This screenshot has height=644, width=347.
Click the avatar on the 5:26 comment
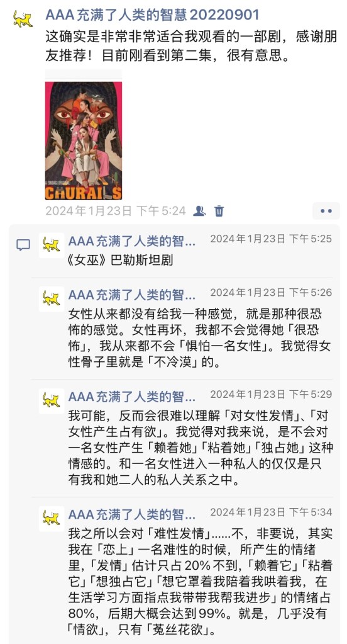52,299
